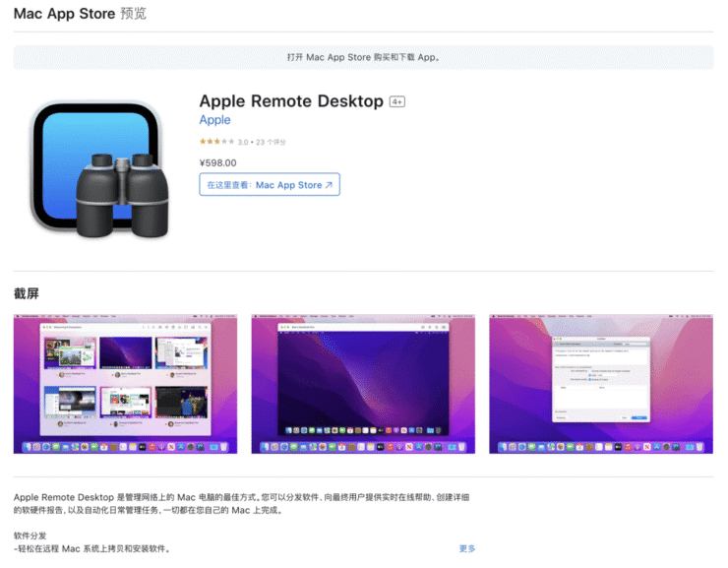Click the 4+ age rating badge
728x568 pixels.
(x=397, y=101)
